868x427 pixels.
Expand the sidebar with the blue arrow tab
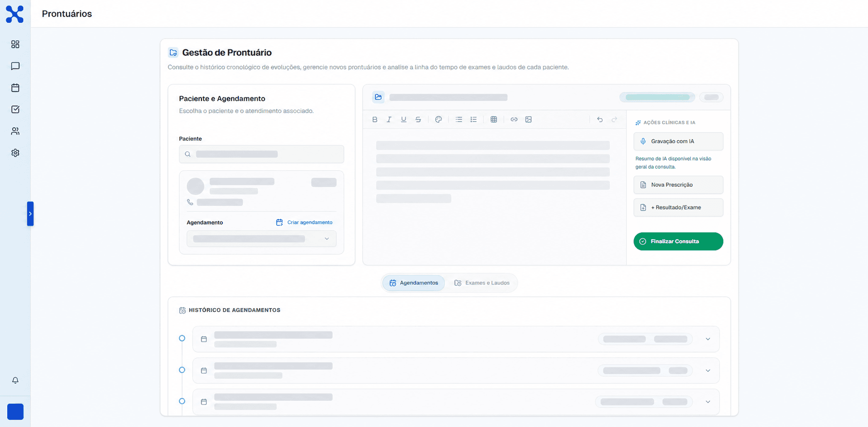(30, 213)
